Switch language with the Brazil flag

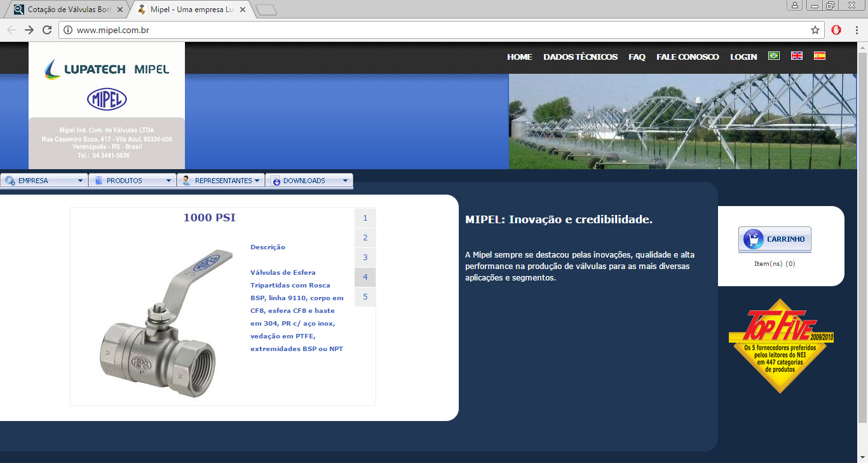(x=774, y=56)
